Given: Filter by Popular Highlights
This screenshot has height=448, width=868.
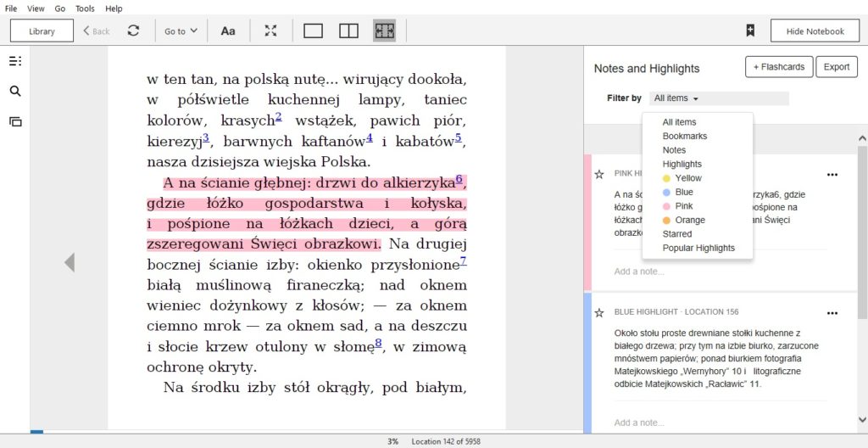Looking at the screenshot, I should tap(698, 248).
